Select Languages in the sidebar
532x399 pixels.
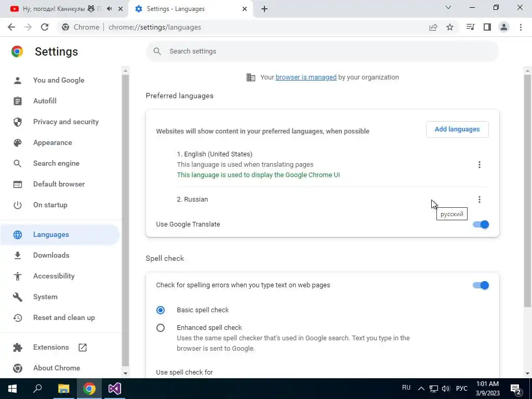(x=60, y=234)
